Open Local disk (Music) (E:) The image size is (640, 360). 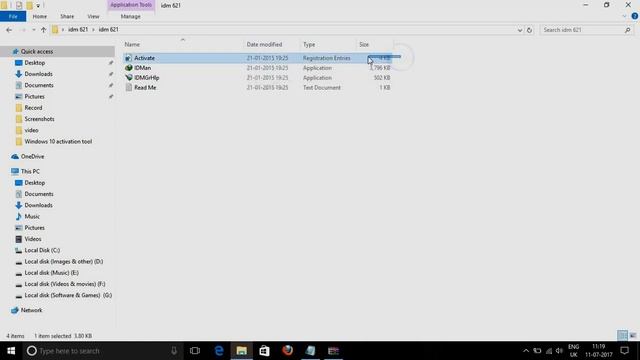[51, 273]
